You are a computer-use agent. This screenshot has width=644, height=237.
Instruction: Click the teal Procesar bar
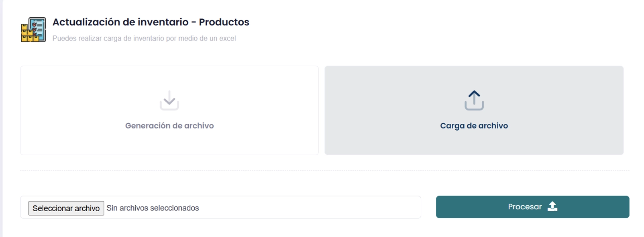(x=532, y=206)
